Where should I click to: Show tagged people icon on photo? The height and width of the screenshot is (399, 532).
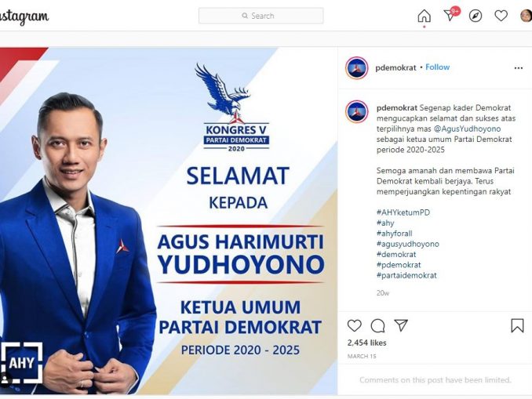5,379
